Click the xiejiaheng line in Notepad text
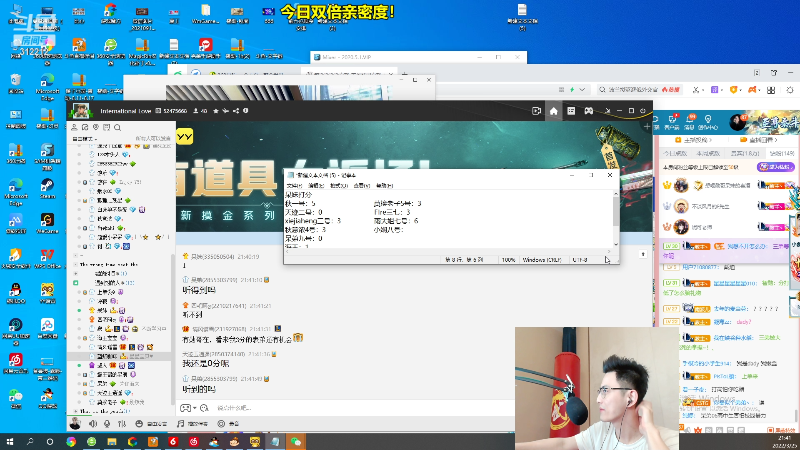The image size is (800, 450). tap(313, 221)
